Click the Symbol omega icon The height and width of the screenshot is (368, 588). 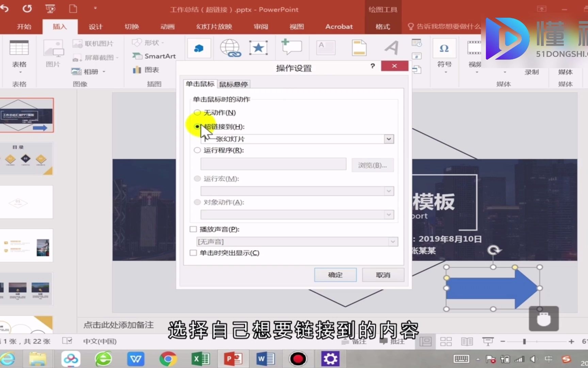(444, 48)
